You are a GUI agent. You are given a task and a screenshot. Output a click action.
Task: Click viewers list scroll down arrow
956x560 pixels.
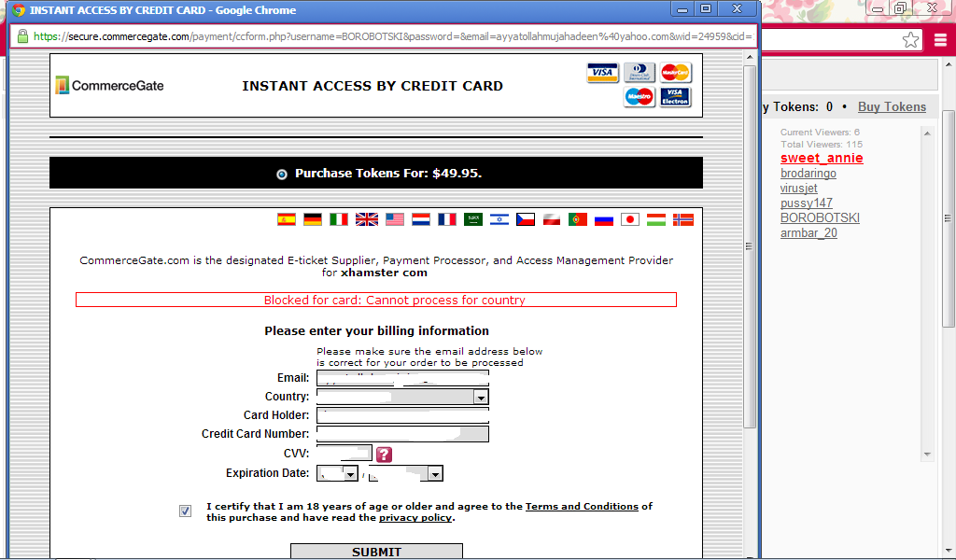pos(927,454)
